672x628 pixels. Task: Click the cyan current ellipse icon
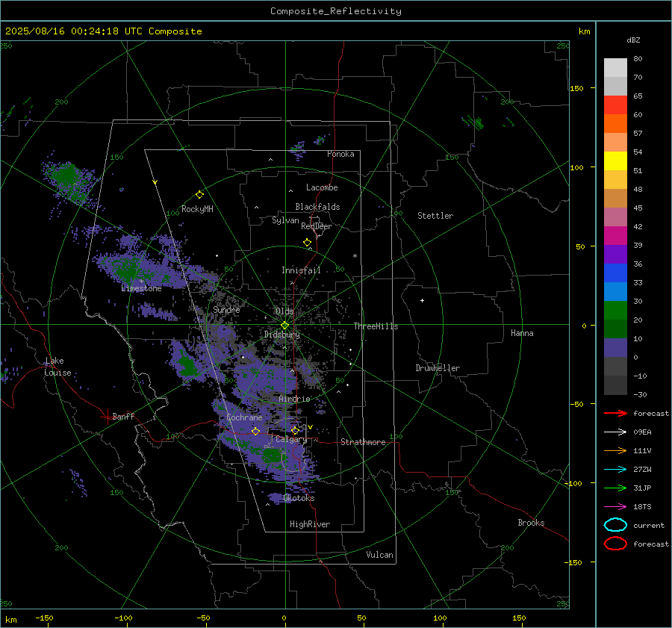pos(615,525)
